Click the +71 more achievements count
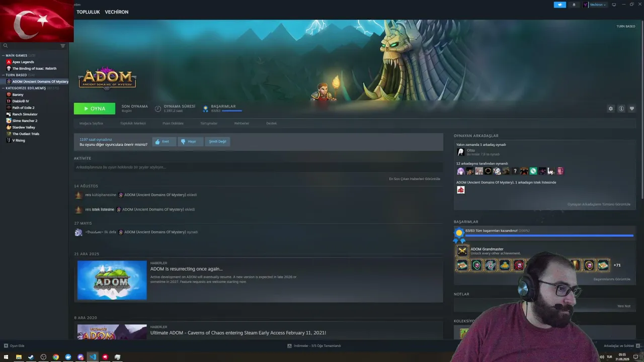Screen dimensions: 644x362 (x=617, y=265)
